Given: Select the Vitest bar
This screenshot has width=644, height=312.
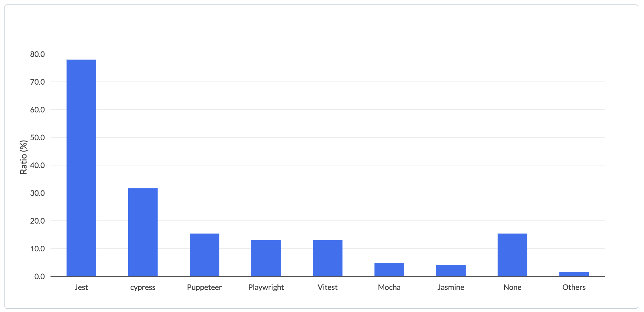Looking at the screenshot, I should click(x=327, y=258).
